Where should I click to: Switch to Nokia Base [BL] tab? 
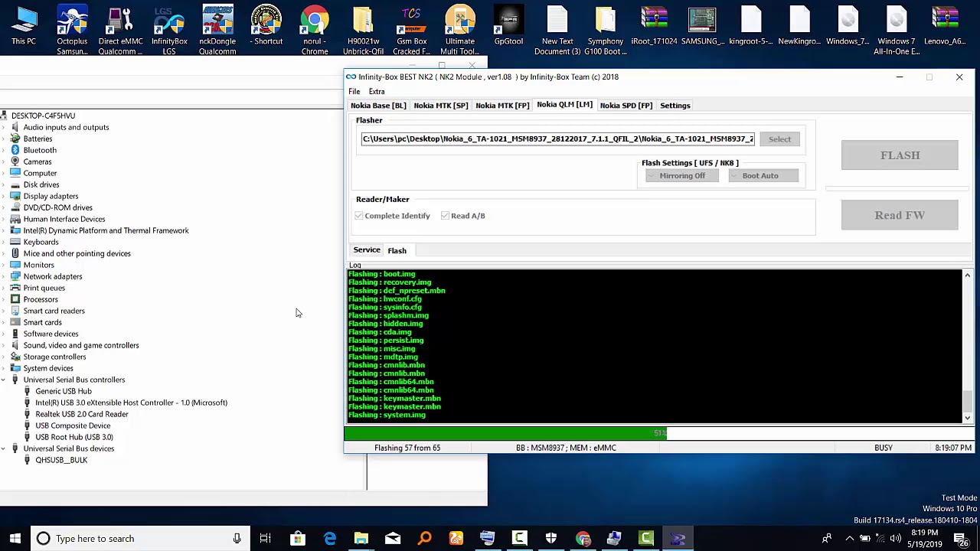click(x=378, y=106)
